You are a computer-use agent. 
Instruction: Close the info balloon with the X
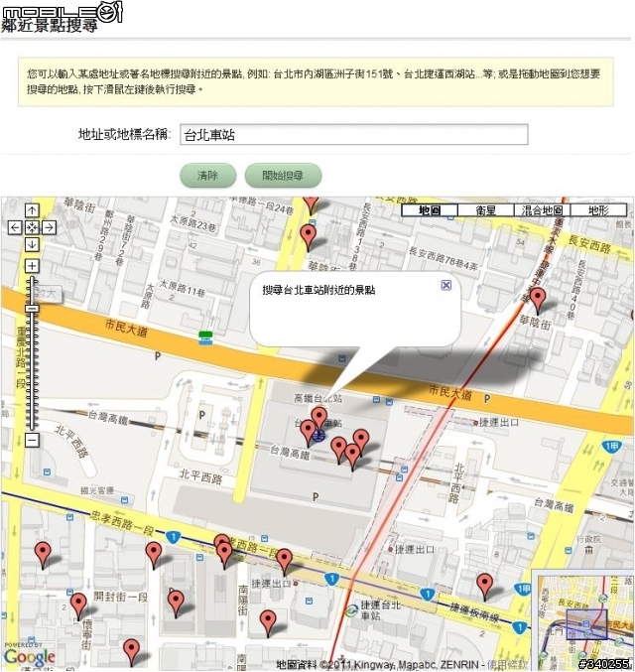446,285
